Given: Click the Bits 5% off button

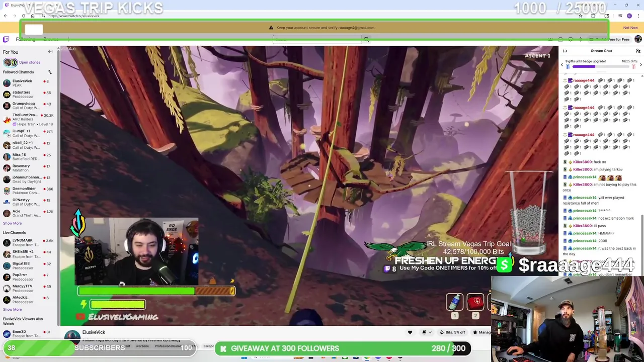Looking at the screenshot, I should point(452,332).
